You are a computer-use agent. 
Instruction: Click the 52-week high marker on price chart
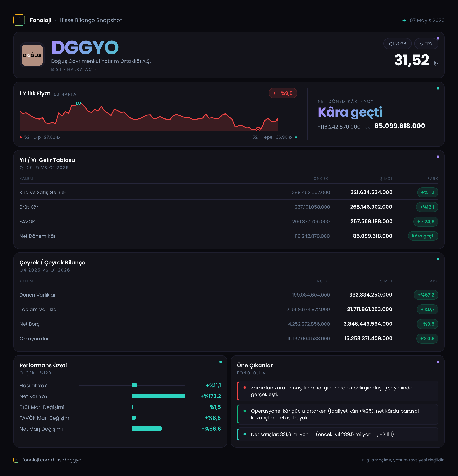78,103
